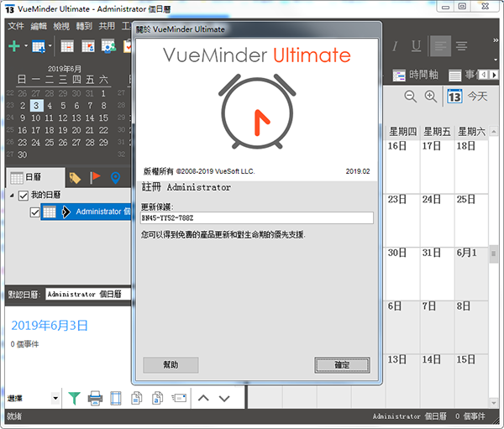Select the 日曆 tab in sidebar
This screenshot has height=429, width=504.
[35, 177]
